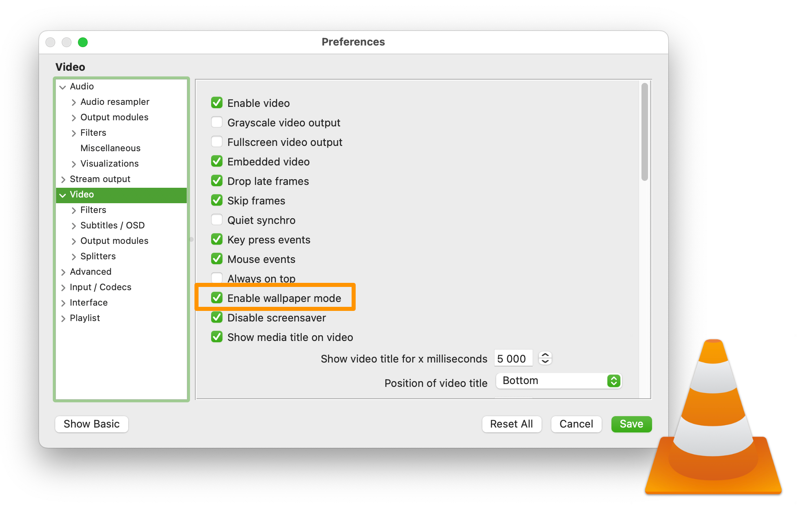
Task: Click the stepper arrows for title milliseconds
Action: tap(545, 358)
